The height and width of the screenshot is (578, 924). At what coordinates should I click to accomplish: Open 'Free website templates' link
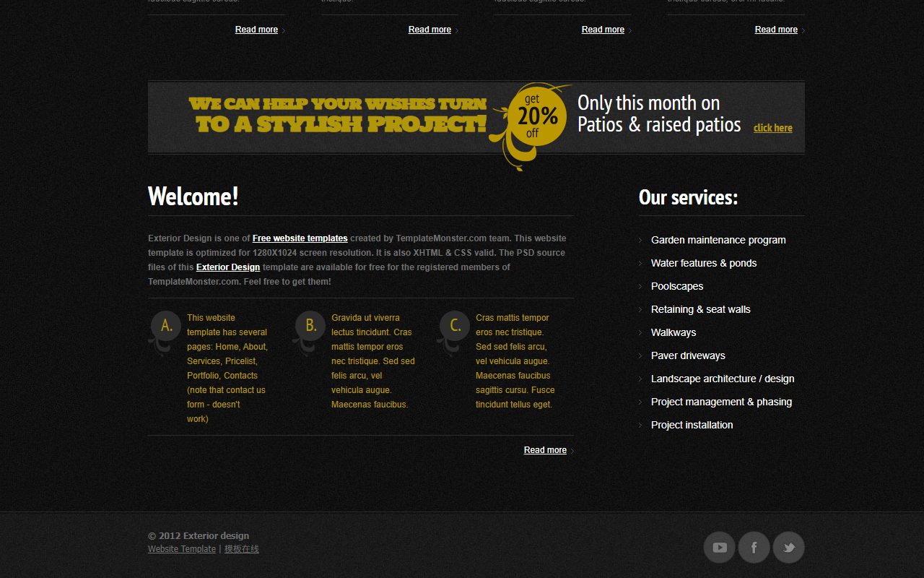(x=300, y=238)
